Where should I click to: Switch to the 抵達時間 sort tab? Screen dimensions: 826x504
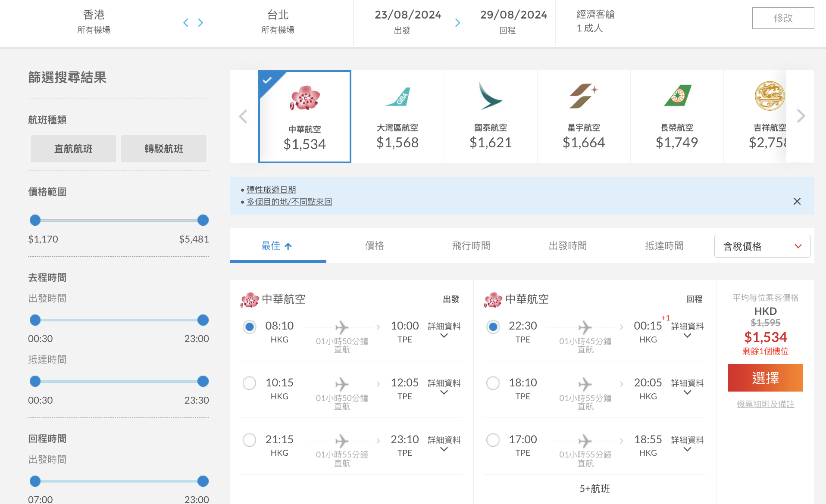664,246
